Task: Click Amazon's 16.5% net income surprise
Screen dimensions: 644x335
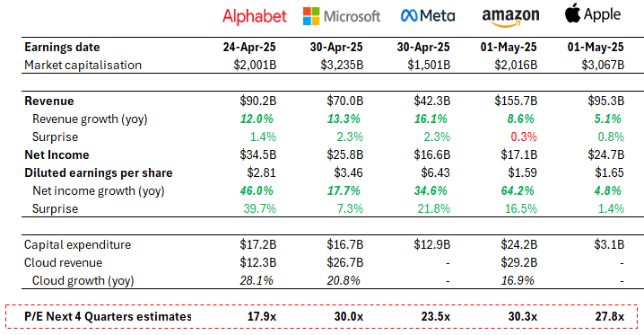Action: 521,208
